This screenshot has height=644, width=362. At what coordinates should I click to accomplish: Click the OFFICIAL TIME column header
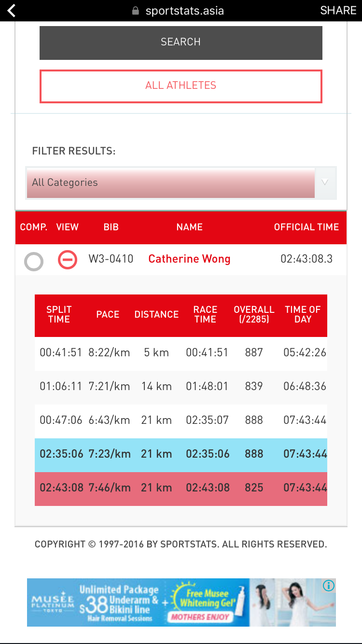coord(306,227)
